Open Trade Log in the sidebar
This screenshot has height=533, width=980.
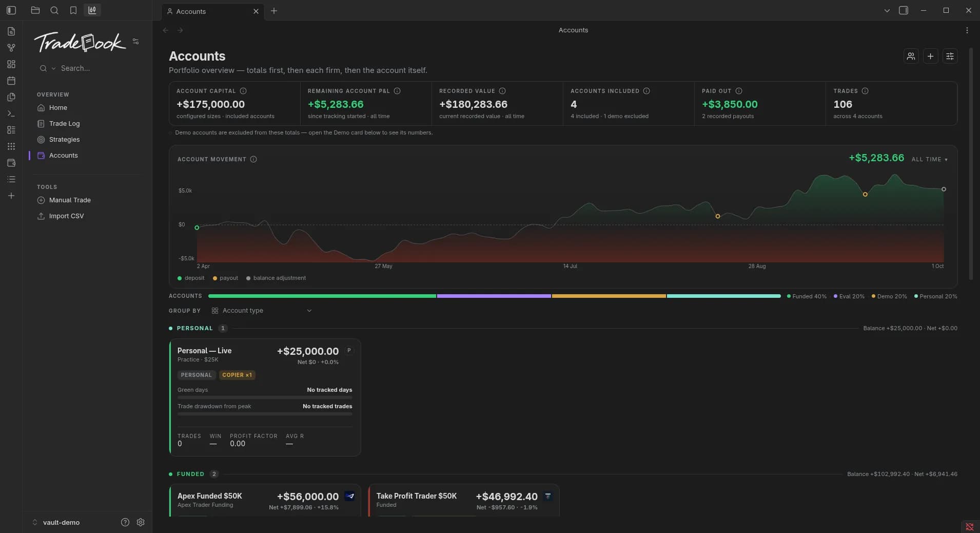[x=64, y=124]
